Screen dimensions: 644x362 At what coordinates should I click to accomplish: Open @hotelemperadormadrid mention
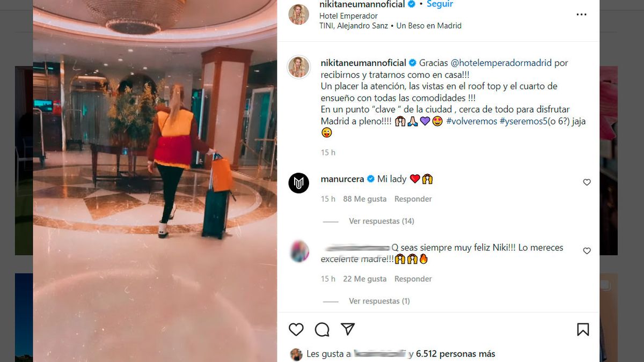(501, 63)
